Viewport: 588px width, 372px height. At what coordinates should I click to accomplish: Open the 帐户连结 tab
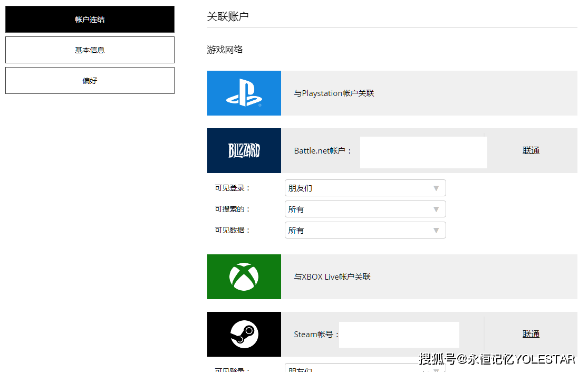(x=90, y=19)
